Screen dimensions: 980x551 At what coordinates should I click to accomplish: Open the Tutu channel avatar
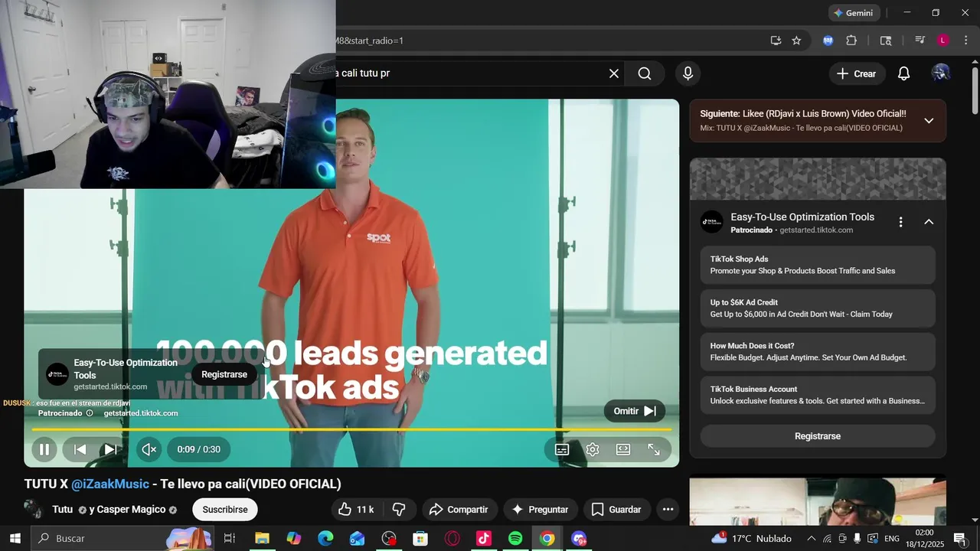point(34,510)
